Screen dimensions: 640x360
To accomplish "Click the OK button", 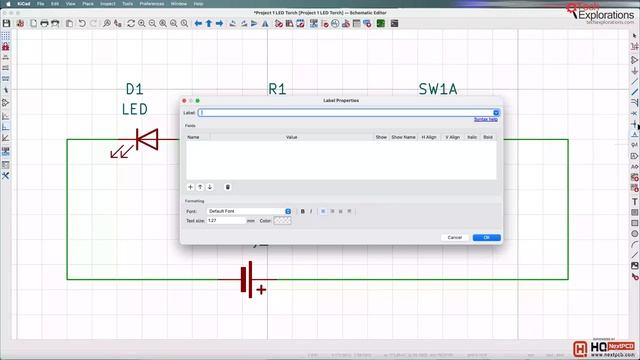I will (x=487, y=238).
